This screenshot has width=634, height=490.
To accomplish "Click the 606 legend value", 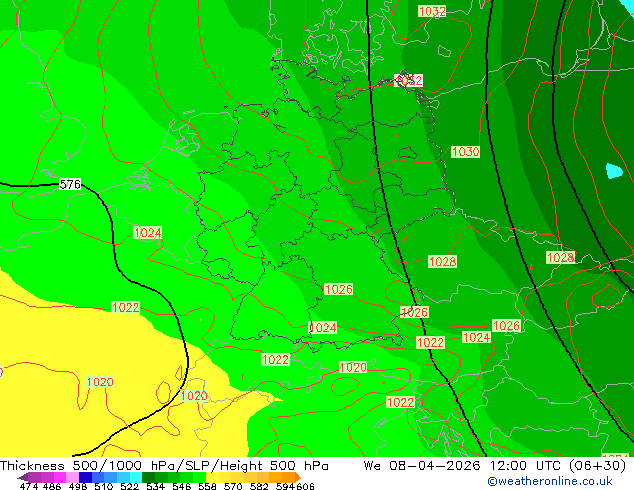I will (x=304, y=486).
